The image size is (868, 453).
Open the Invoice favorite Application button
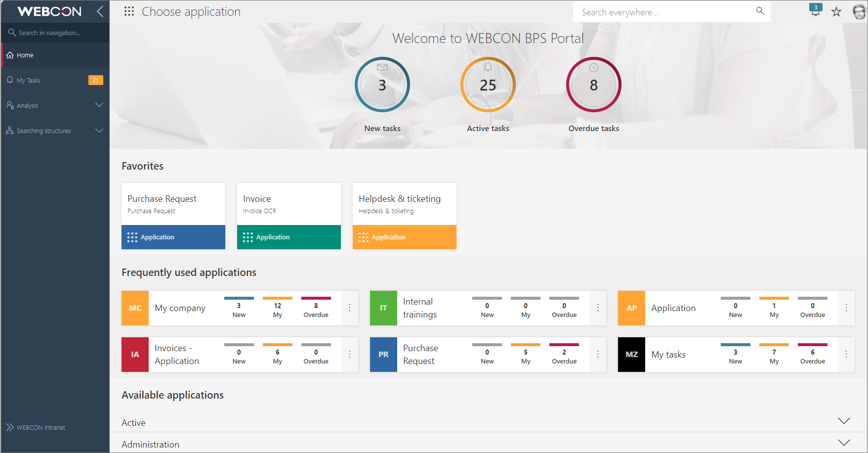(x=289, y=237)
